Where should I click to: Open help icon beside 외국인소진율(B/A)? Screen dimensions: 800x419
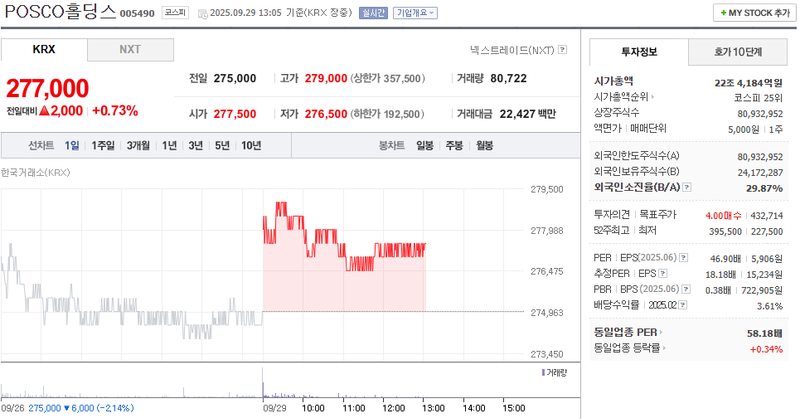(x=687, y=187)
